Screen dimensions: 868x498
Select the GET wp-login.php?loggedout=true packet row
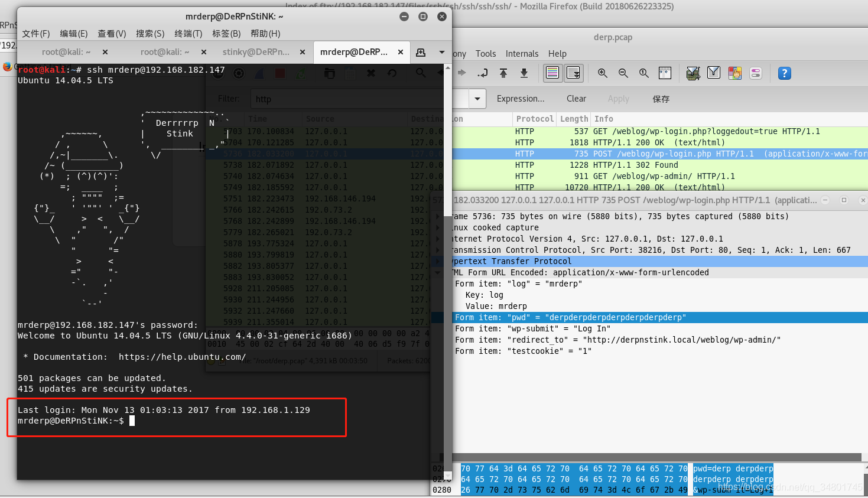pos(660,131)
